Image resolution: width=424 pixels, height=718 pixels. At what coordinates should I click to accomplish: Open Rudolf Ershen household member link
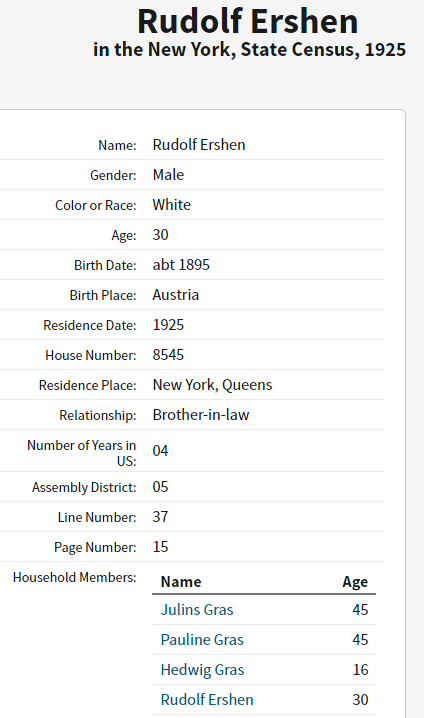(x=207, y=700)
